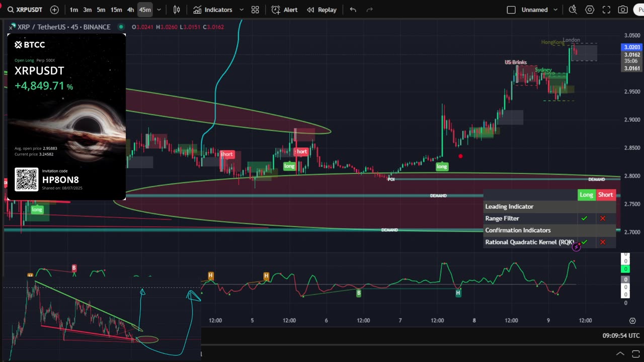
Task: Click the green check for Range Filter
Action: (x=584, y=219)
